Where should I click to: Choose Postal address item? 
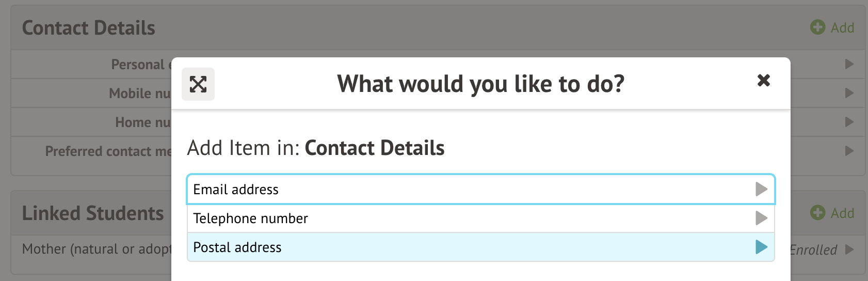tap(237, 247)
